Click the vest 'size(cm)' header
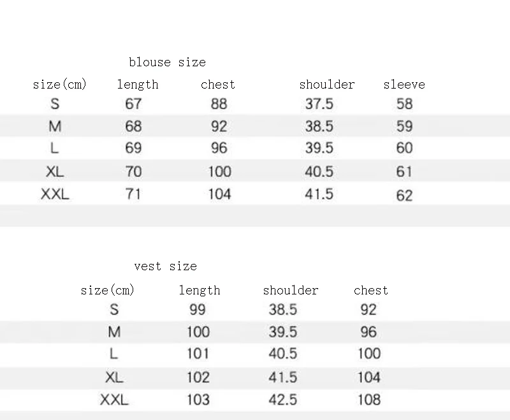 tap(108, 291)
